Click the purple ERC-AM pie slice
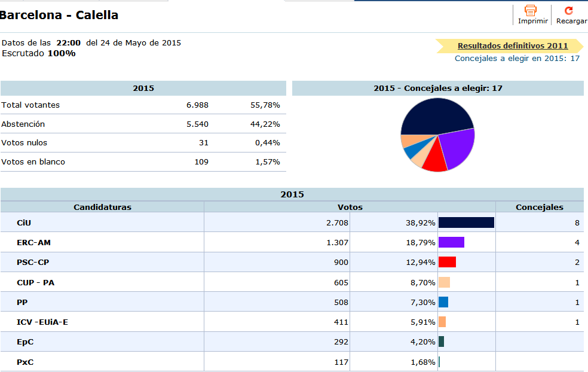 [x=458, y=148]
